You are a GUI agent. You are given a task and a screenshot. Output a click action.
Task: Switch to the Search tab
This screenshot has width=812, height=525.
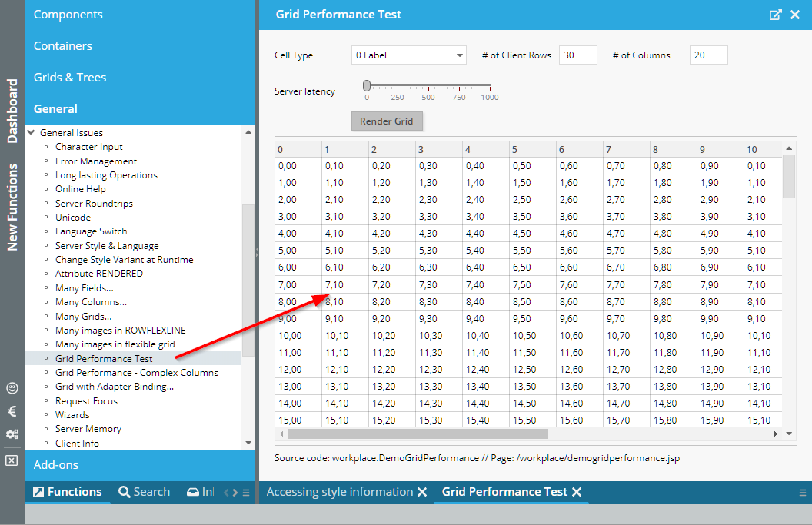144,492
